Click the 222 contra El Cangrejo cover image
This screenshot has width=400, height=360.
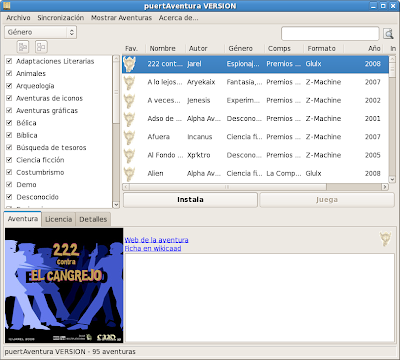pyautogui.click(x=64, y=285)
